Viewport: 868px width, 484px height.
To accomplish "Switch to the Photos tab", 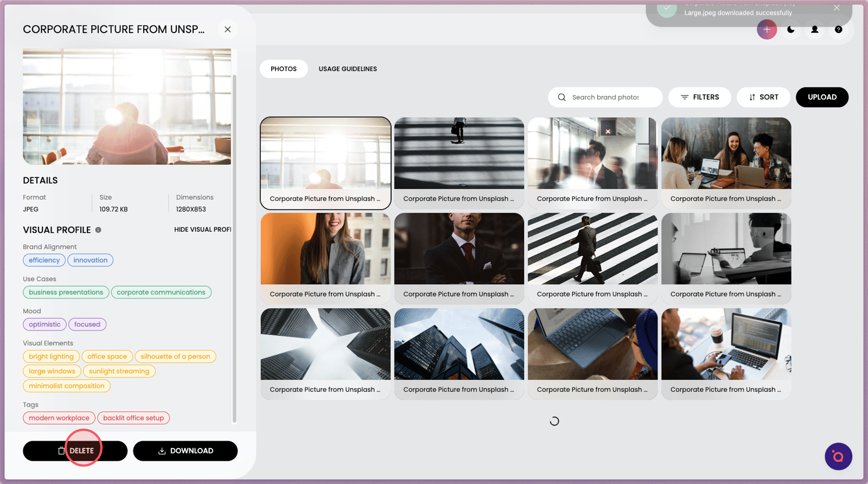I will point(284,69).
